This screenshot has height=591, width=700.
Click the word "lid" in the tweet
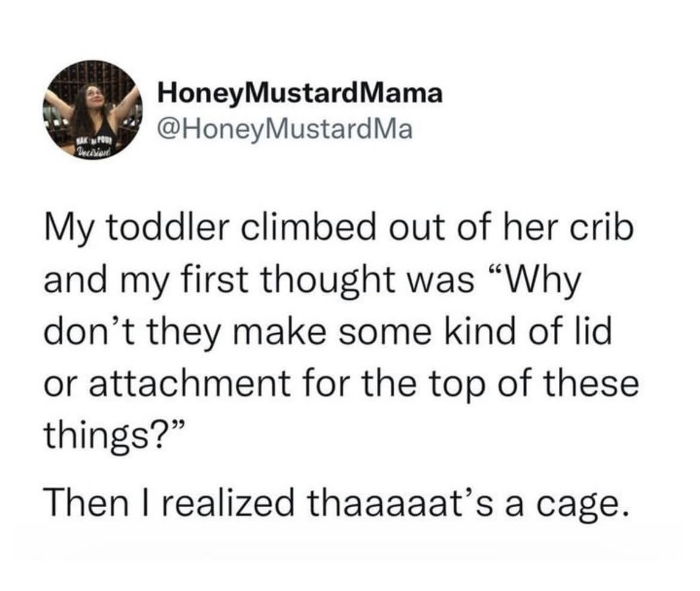[592, 330]
